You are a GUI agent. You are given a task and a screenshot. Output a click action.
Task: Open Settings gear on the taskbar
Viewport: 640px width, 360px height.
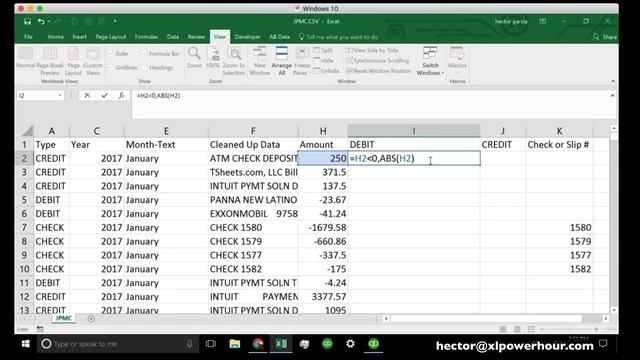(x=350, y=344)
